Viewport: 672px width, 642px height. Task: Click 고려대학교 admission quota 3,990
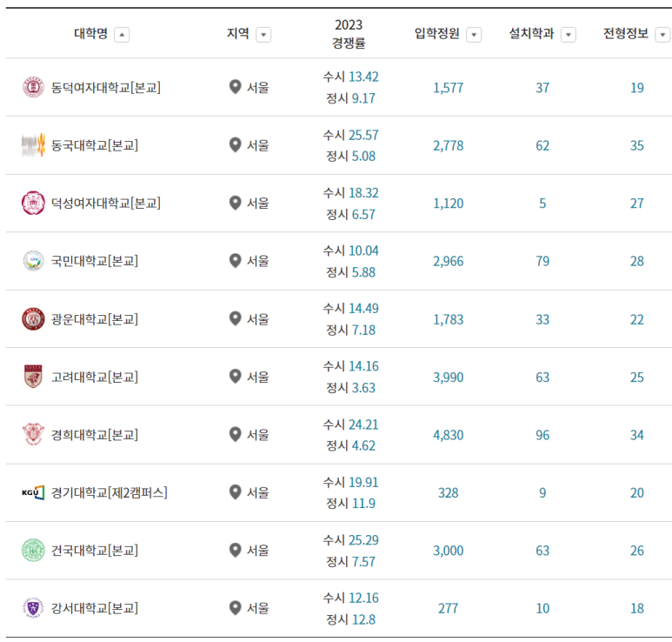click(449, 378)
